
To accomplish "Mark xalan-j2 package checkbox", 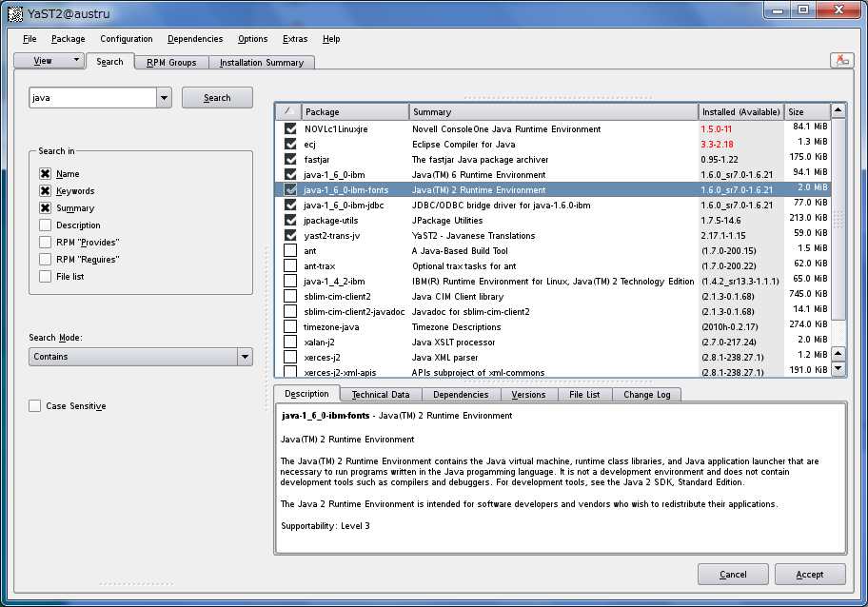I will pos(290,342).
